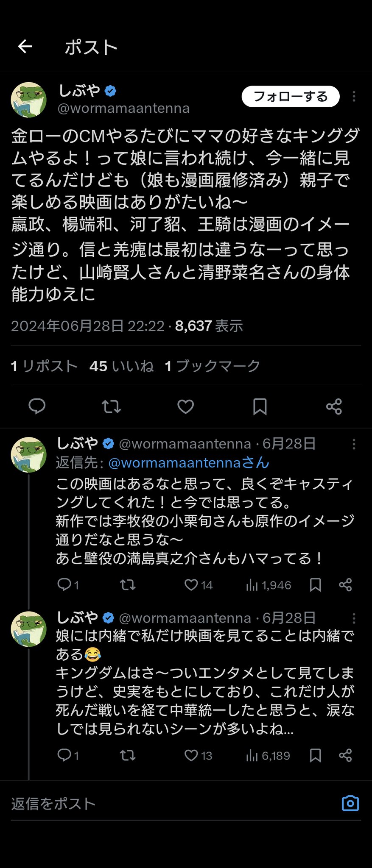This screenshot has height=868, width=372.
Task: Share the second reply
Action: pyautogui.click(x=345, y=755)
